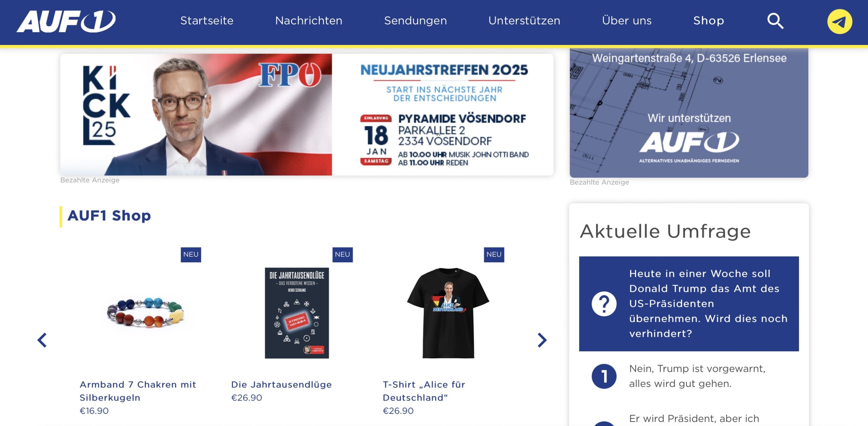Viewport: 868px width, 426px height.
Task: Click the question mark poll icon
Action: [604, 304]
